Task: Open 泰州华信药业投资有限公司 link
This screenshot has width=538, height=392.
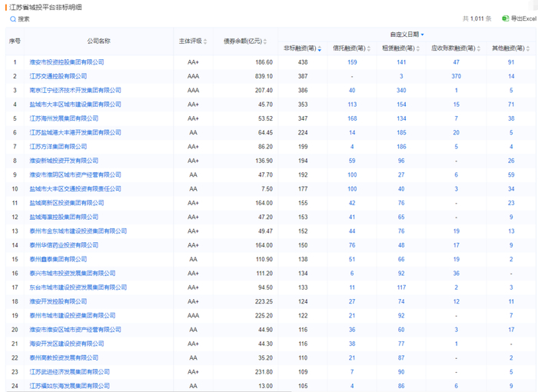Action: (64, 245)
